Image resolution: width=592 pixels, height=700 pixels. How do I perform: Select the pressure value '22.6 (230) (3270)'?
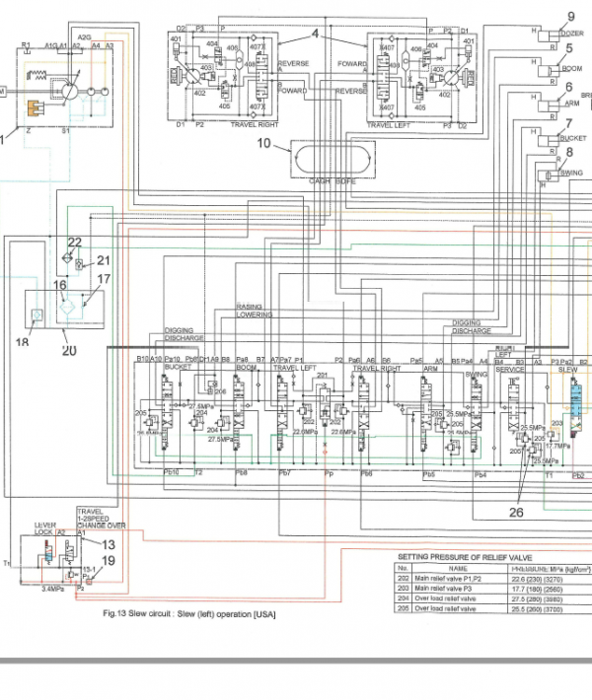click(x=537, y=579)
